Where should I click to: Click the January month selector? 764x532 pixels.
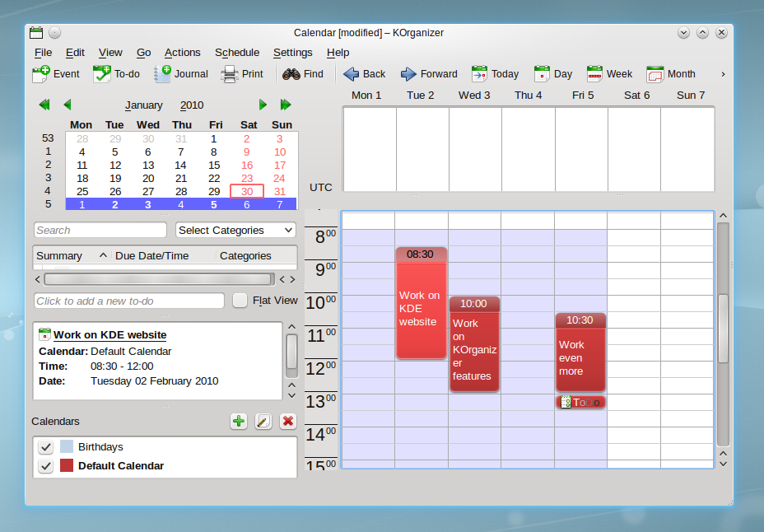(143, 105)
